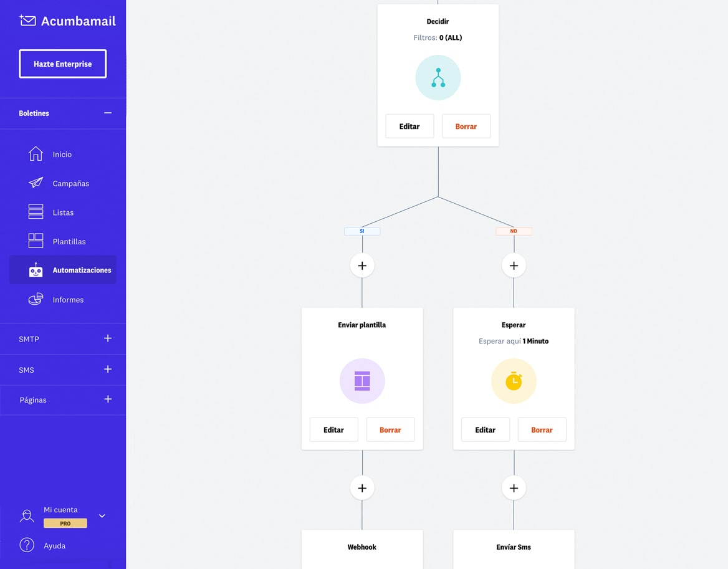The image size is (728, 569).
Task: Click the Esperar stopwatch icon
Action: pyautogui.click(x=514, y=381)
